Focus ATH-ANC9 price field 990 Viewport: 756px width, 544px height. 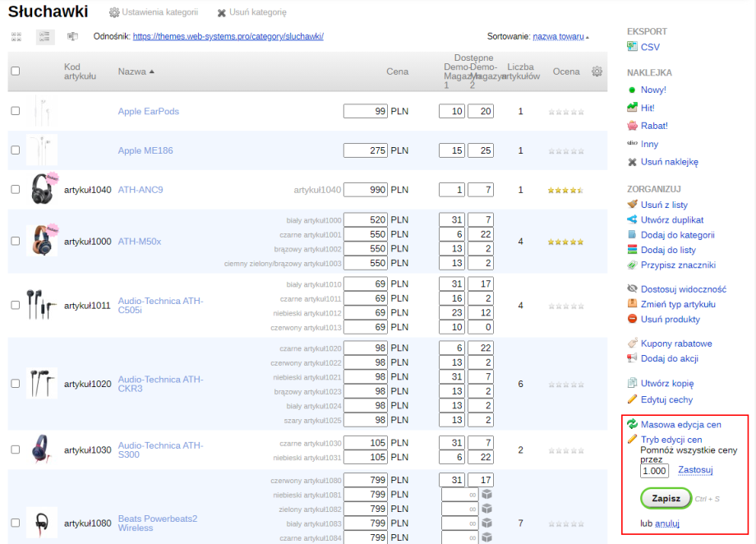point(366,190)
